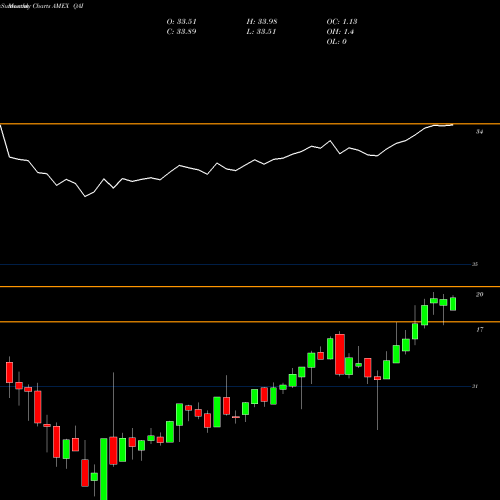The image size is (500, 500).
Task: Select the low price value L: 33.51
Action: (261, 32)
